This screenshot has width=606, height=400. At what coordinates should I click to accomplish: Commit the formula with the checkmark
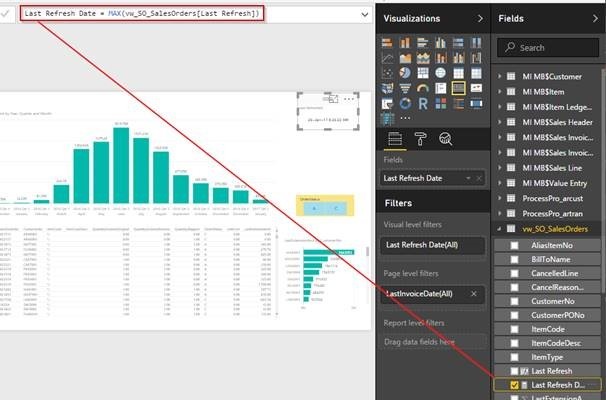[5, 14]
